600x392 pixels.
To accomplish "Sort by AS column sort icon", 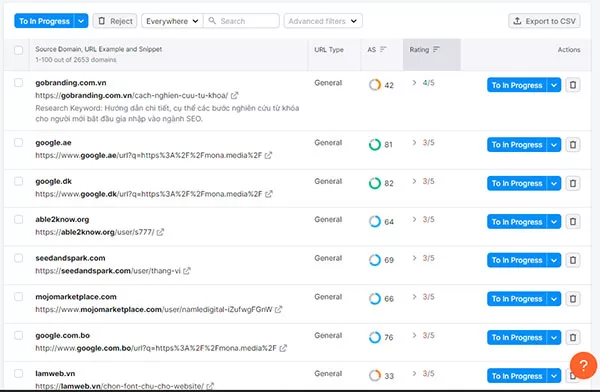I will pos(383,49).
